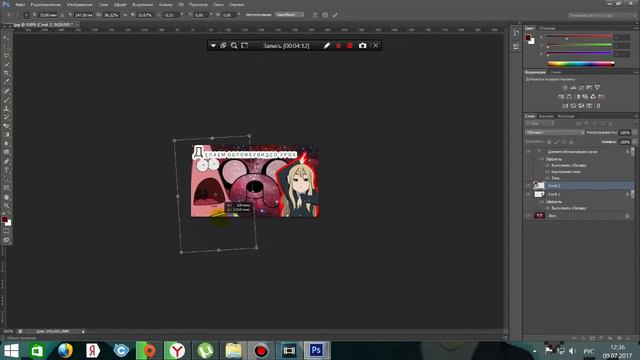Open the opacity slider arrow
Image resolution: width=640 pixels, height=360 pixels.
pyautogui.click(x=634, y=132)
